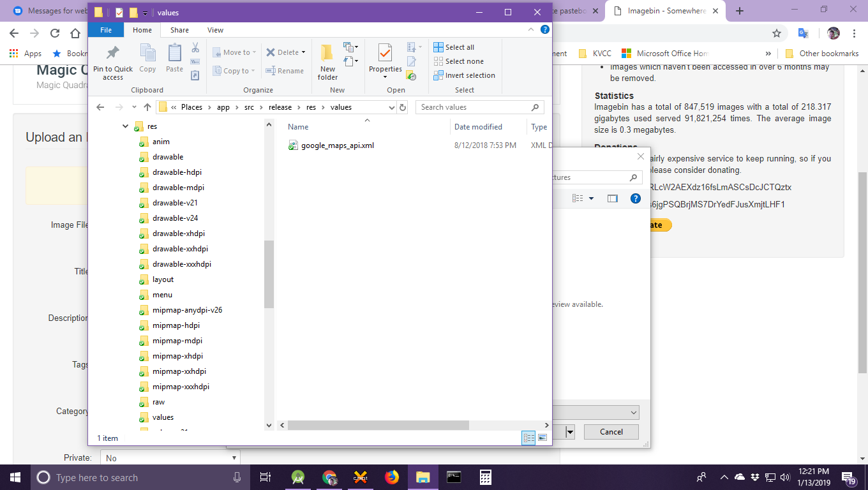The image size is (868, 490).
Task: Click 'src' in the address breadcrumb
Action: pos(249,107)
